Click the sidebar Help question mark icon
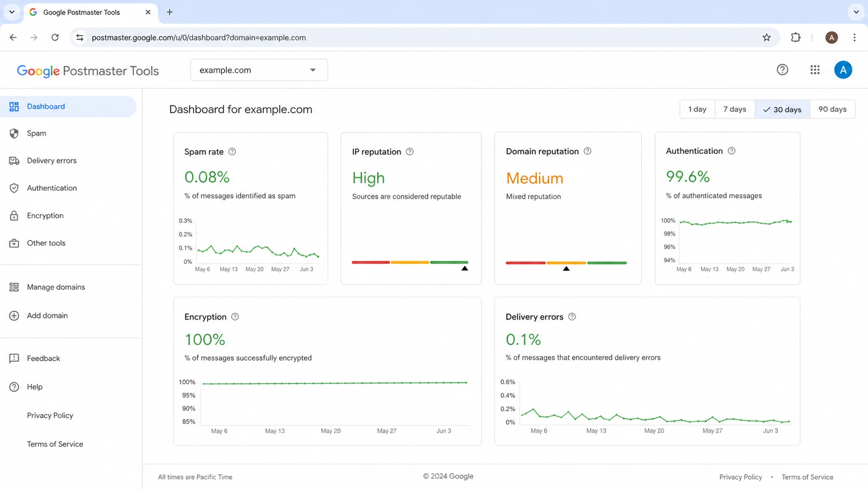 tap(14, 387)
